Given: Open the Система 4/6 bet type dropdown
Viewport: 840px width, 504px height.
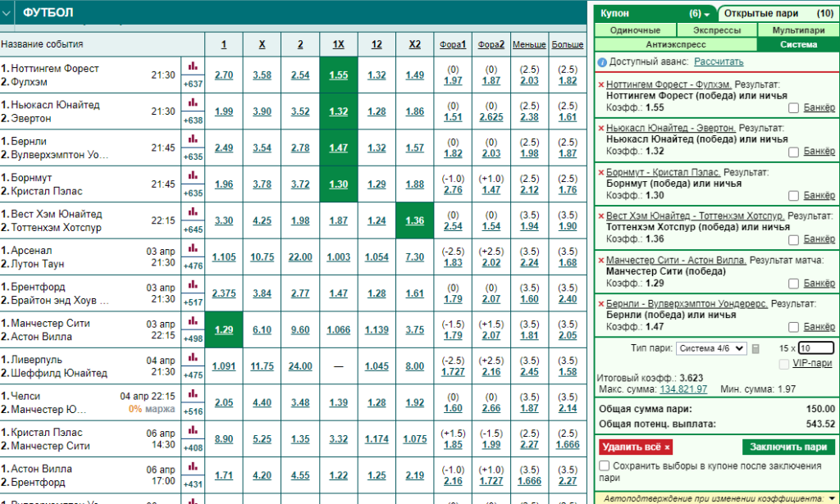Looking at the screenshot, I should [x=711, y=348].
